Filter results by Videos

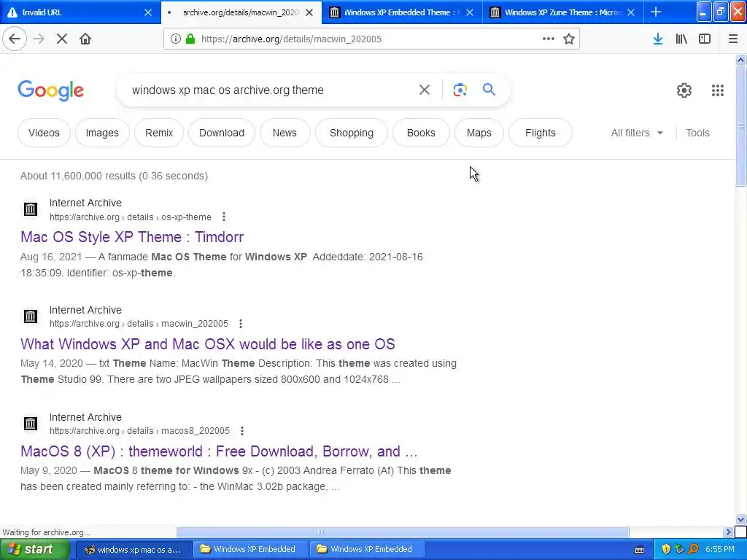[44, 133]
